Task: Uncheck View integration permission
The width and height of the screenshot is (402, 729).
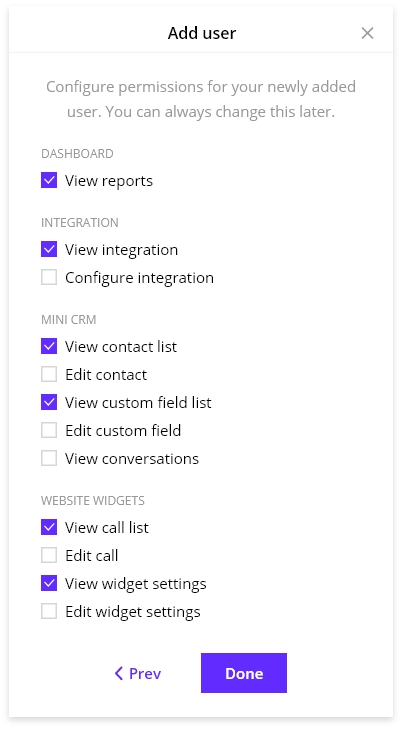Action: pos(49,249)
